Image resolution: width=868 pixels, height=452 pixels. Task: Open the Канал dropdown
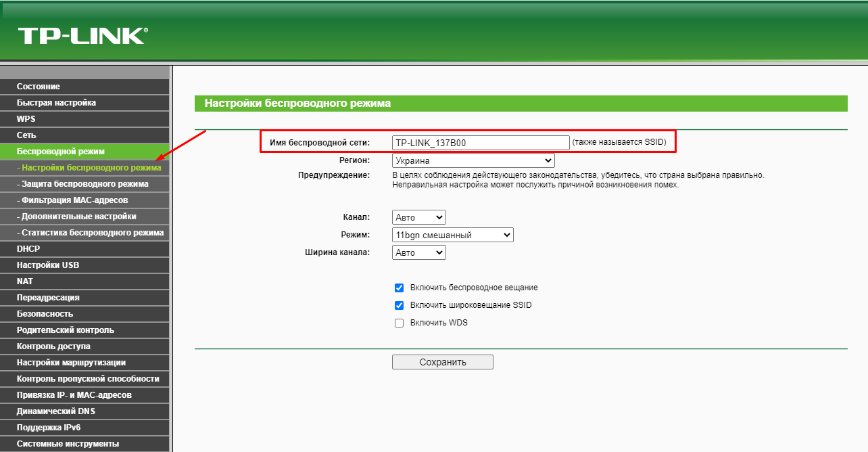tap(419, 218)
